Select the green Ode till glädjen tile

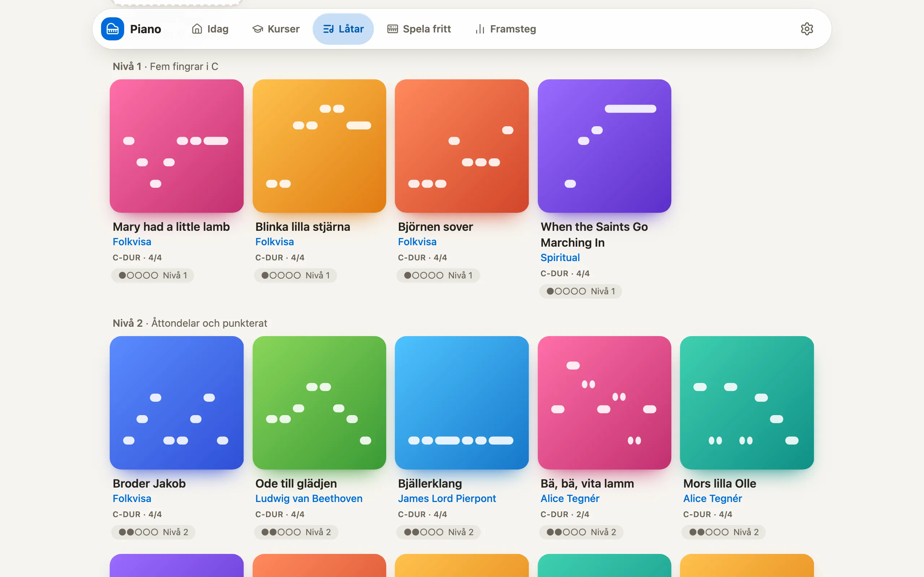tap(319, 402)
